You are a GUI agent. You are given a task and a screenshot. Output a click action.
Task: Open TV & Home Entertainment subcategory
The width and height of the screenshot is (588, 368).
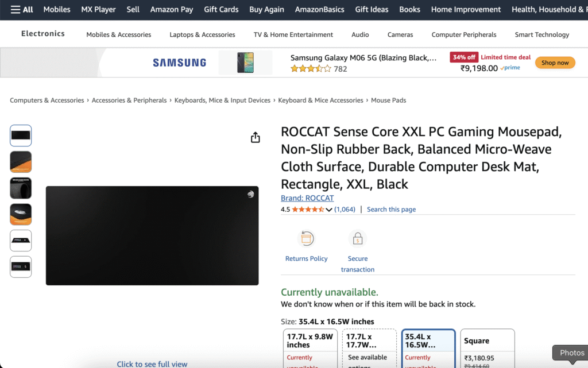(293, 34)
